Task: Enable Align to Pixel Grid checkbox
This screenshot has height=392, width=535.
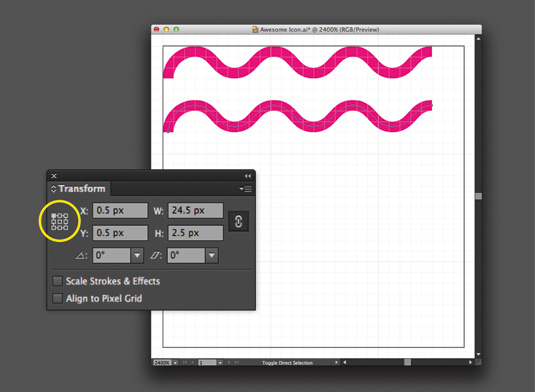Action: click(x=57, y=299)
